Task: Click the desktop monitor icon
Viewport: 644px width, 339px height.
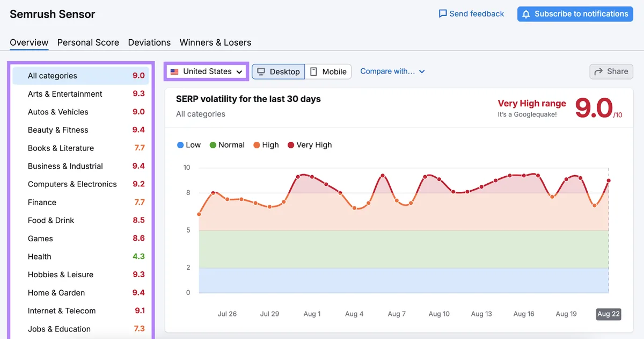Action: pyautogui.click(x=261, y=71)
